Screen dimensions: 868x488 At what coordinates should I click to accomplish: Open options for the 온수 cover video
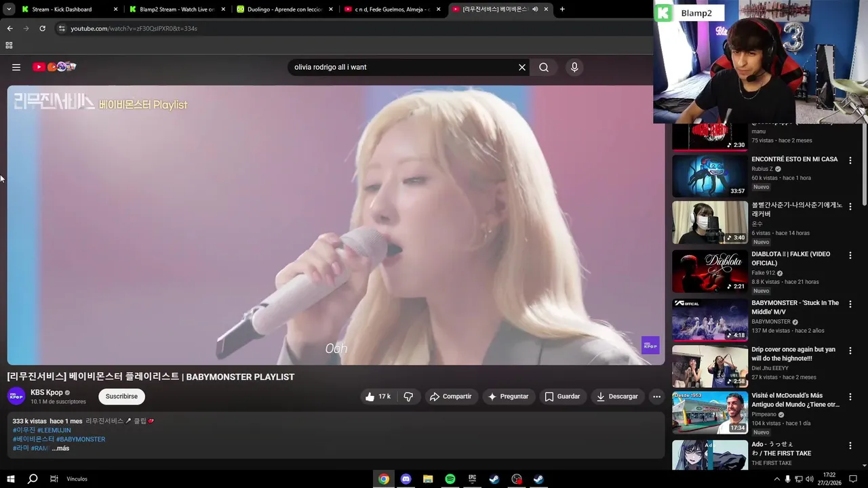coord(850,207)
